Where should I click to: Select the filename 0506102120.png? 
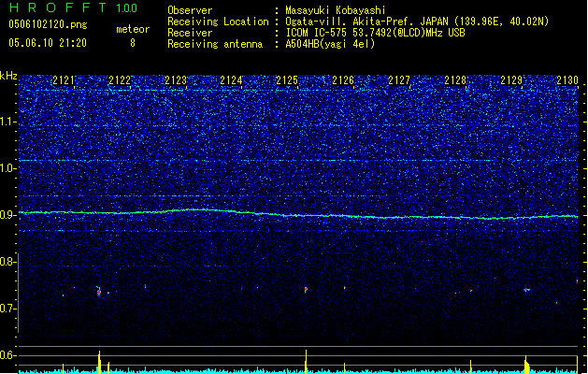point(48,24)
